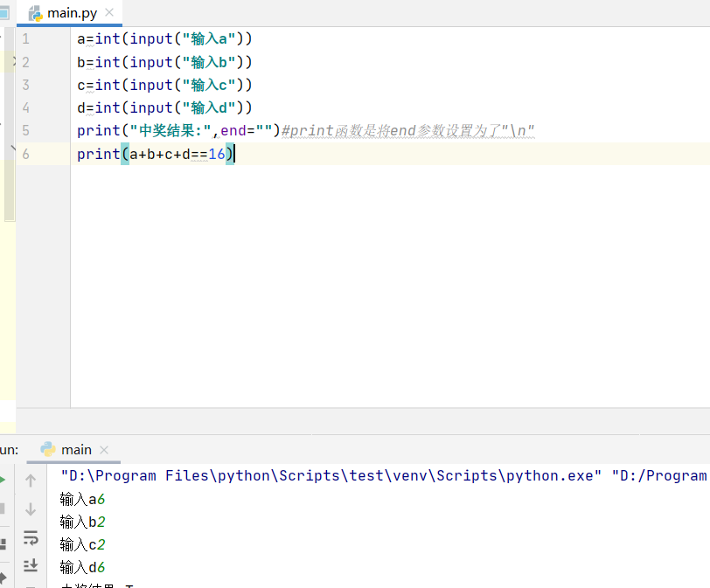Screen dimensions: 710x588
Task: Rerun the main script using the green run arrow
Action: pyautogui.click(x=3, y=480)
